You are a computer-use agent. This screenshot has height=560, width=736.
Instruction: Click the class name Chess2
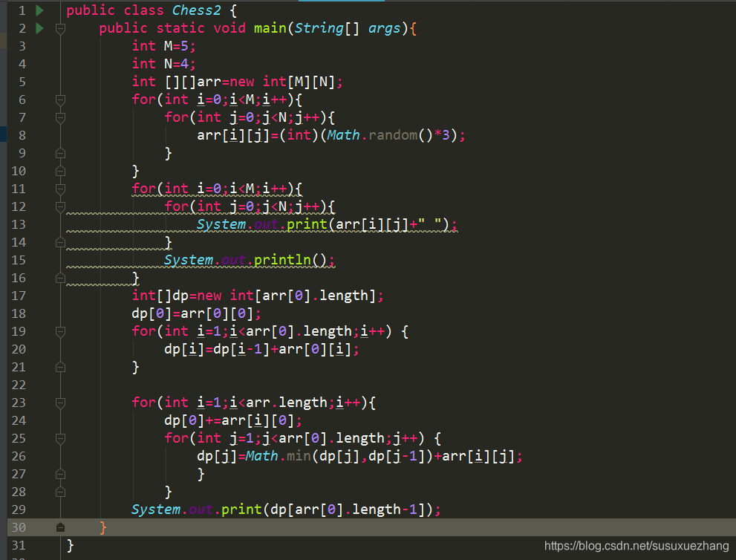click(196, 10)
